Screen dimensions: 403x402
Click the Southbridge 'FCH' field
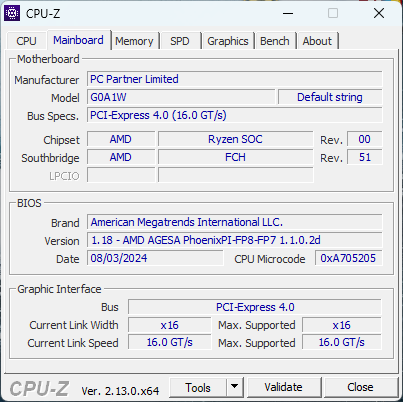(236, 157)
